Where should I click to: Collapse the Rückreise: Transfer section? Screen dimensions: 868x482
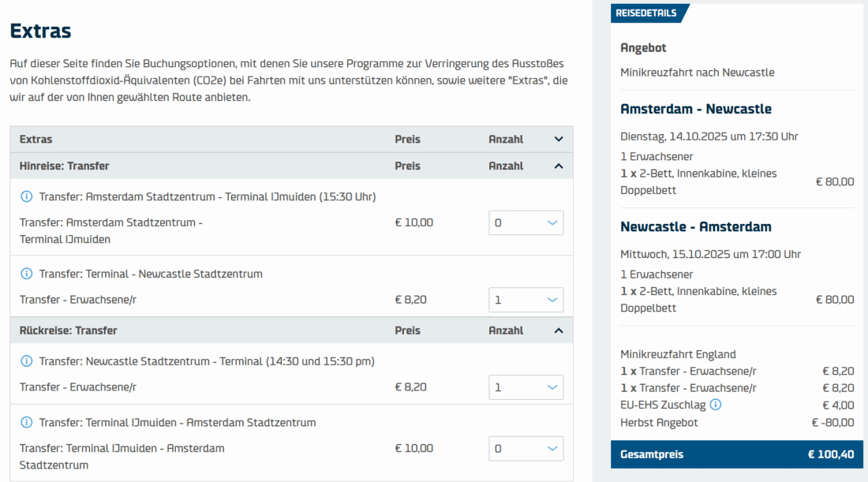559,331
